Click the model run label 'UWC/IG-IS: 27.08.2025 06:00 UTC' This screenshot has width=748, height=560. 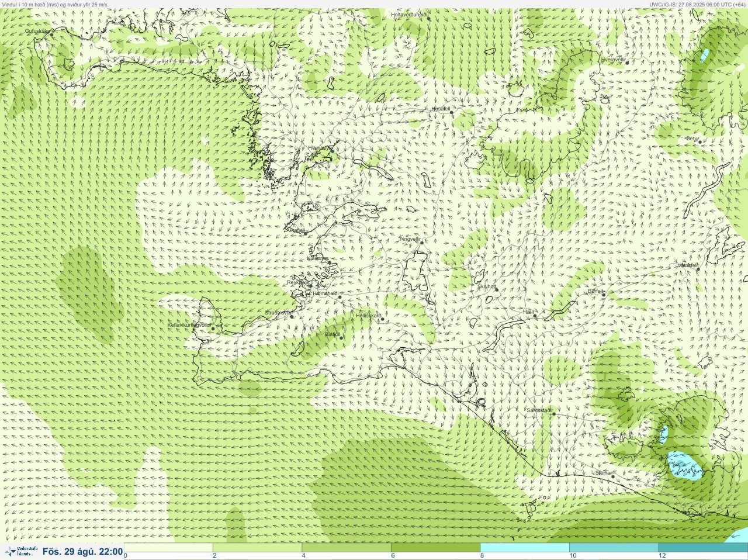point(691,4)
